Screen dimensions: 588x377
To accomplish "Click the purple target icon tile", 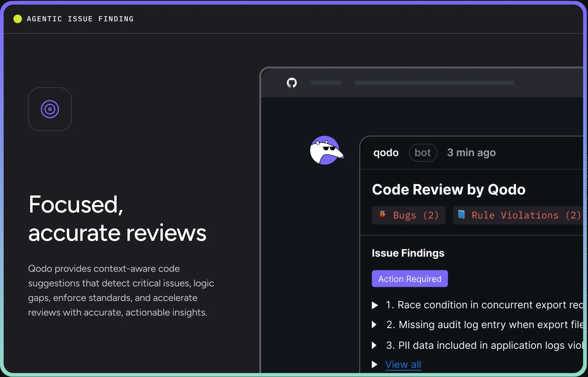I will (50, 109).
